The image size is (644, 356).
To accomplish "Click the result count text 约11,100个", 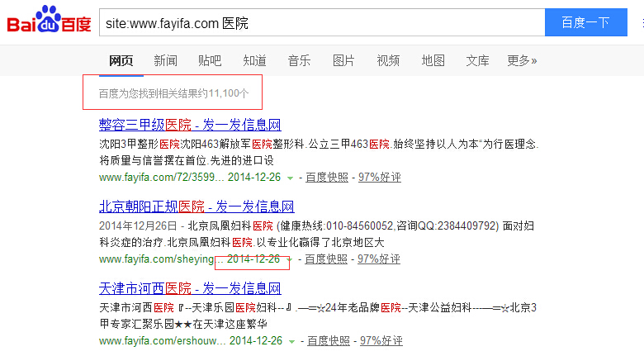I will 224,93.
